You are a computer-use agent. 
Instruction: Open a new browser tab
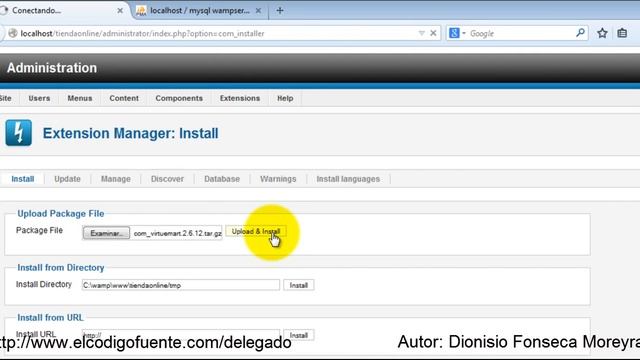[280, 11]
